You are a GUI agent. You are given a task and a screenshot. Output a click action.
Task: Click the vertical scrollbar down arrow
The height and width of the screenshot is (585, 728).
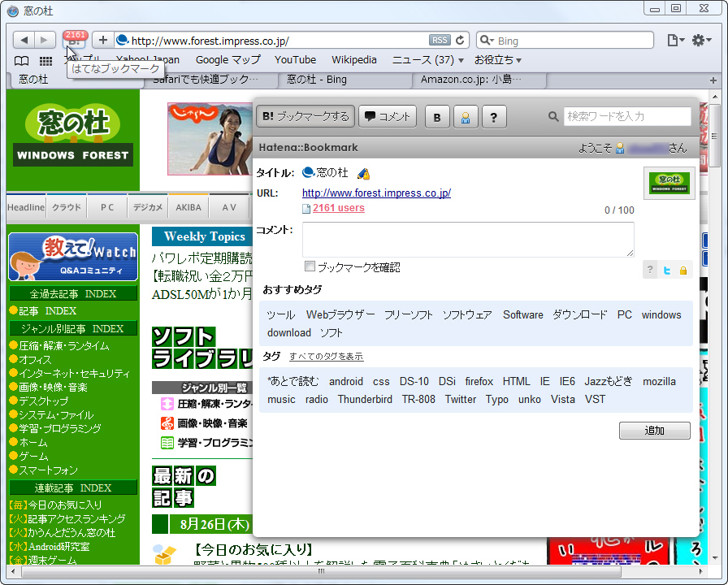coord(714,558)
